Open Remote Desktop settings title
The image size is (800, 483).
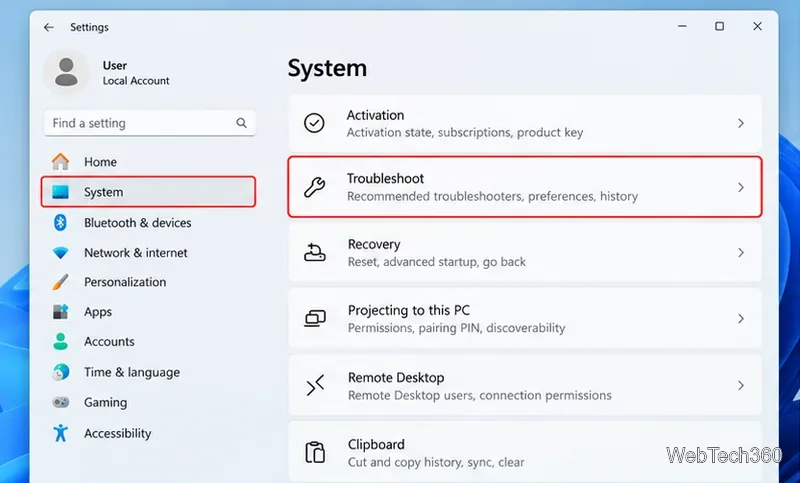396,377
